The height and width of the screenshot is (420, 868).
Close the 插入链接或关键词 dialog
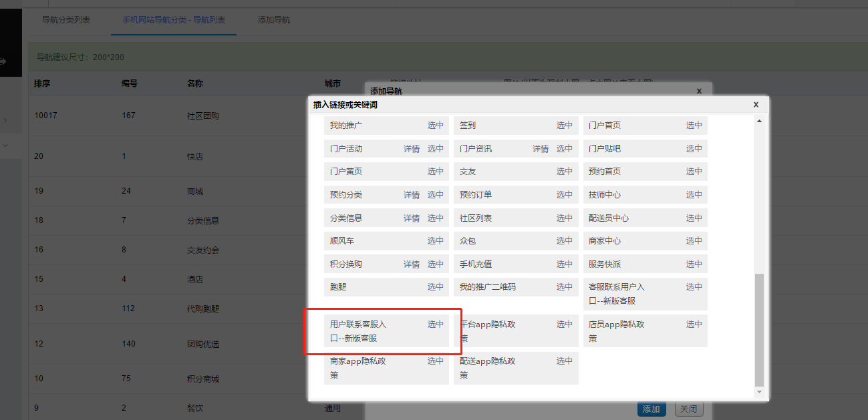[x=756, y=105]
